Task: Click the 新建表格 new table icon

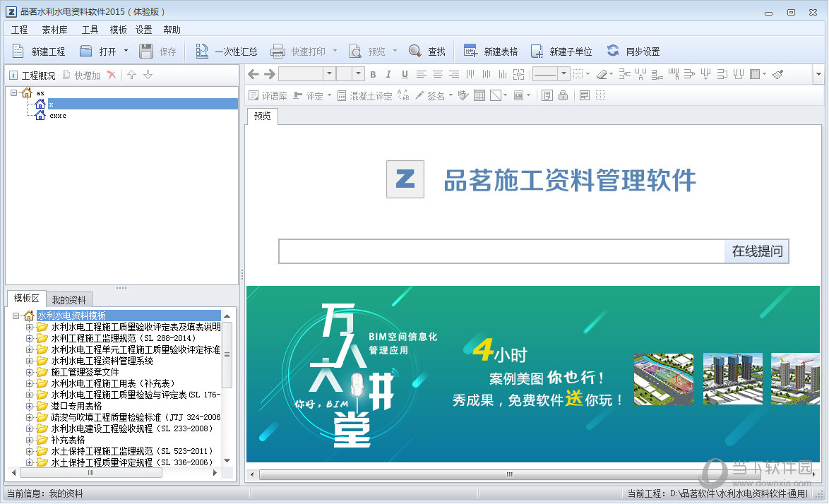Action: [x=470, y=52]
